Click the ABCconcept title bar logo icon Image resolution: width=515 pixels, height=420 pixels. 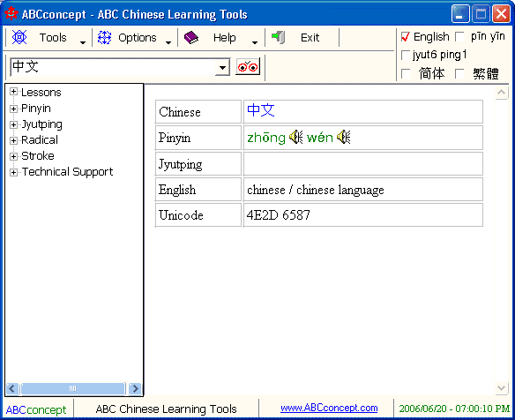(x=11, y=14)
